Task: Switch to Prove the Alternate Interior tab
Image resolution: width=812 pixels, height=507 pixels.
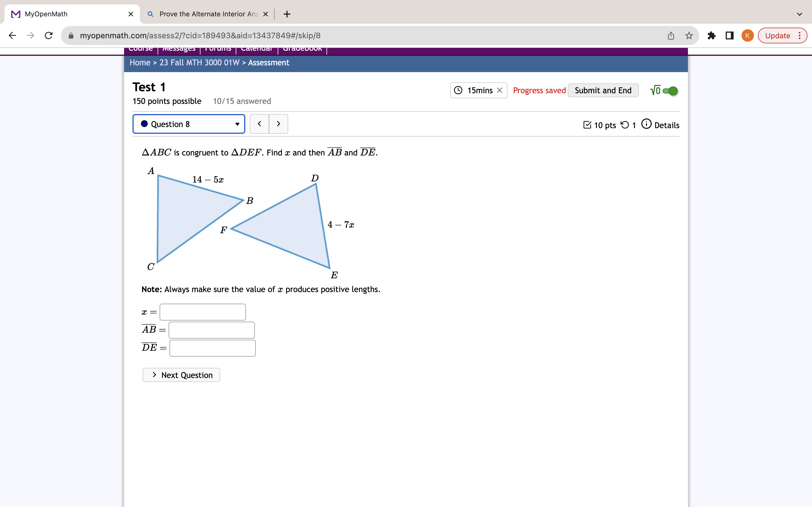Action: pos(208,14)
